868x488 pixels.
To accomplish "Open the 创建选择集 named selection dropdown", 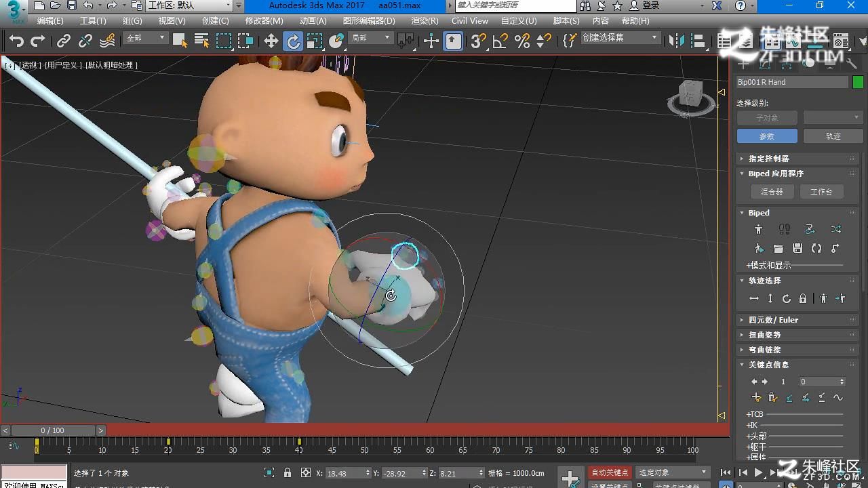I will [x=620, y=38].
